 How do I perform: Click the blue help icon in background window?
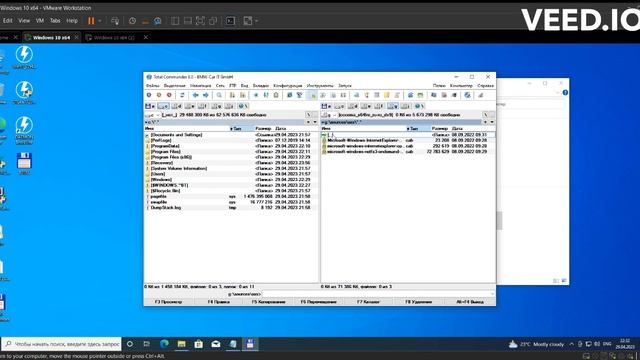pyautogui.click(x=565, y=93)
